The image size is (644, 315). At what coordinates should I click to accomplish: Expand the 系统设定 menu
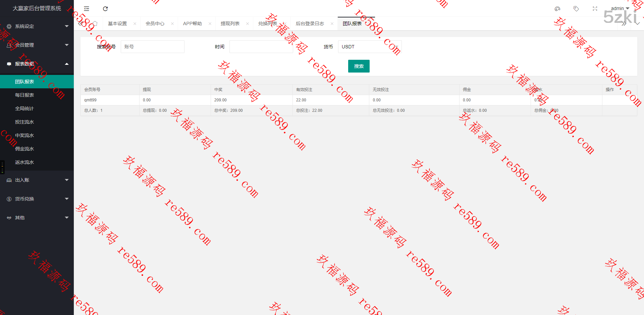37,26
